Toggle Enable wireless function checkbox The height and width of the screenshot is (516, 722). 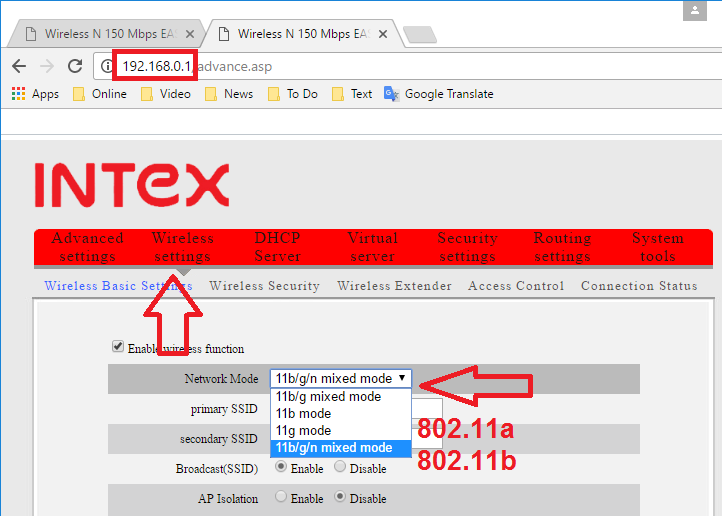tap(118, 346)
